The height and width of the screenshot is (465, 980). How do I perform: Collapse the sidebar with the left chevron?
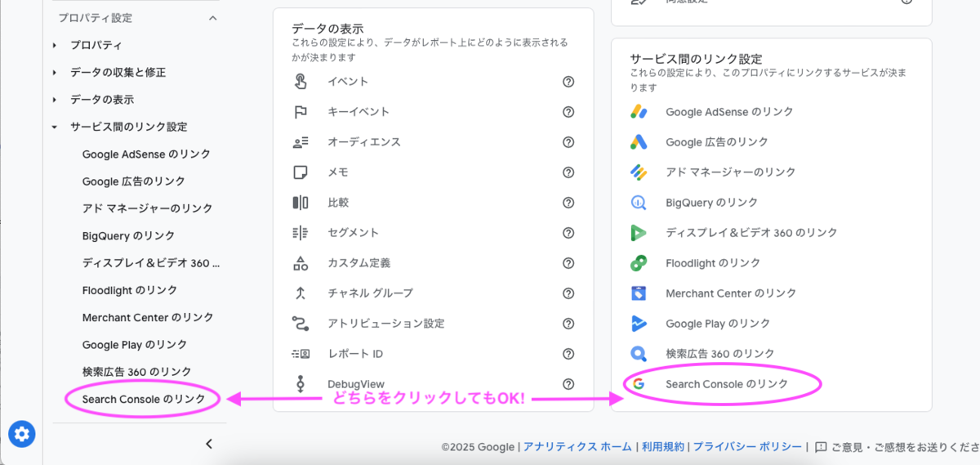[x=209, y=444]
